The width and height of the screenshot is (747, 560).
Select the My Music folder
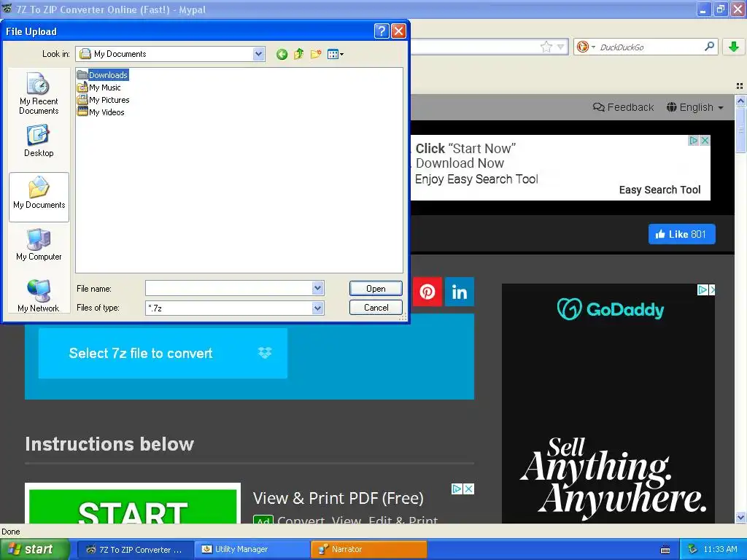(x=99, y=87)
